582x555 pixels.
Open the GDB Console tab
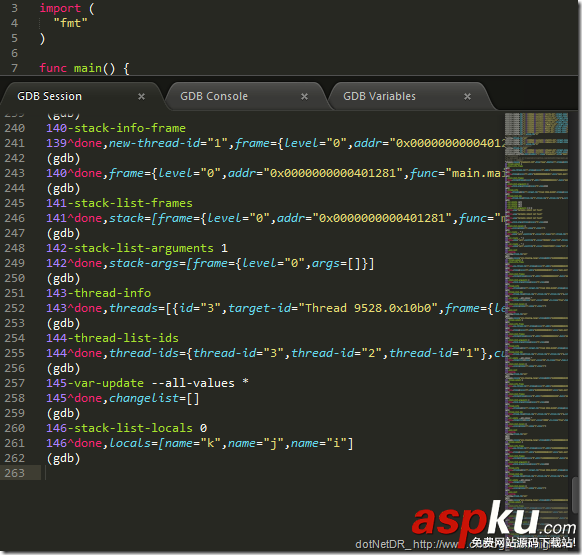(x=214, y=97)
